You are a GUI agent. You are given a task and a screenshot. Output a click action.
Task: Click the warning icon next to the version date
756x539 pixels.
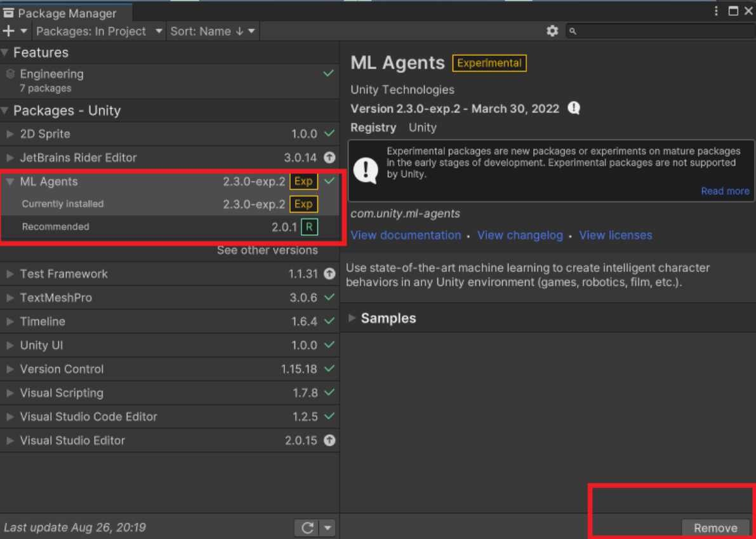[x=574, y=108]
